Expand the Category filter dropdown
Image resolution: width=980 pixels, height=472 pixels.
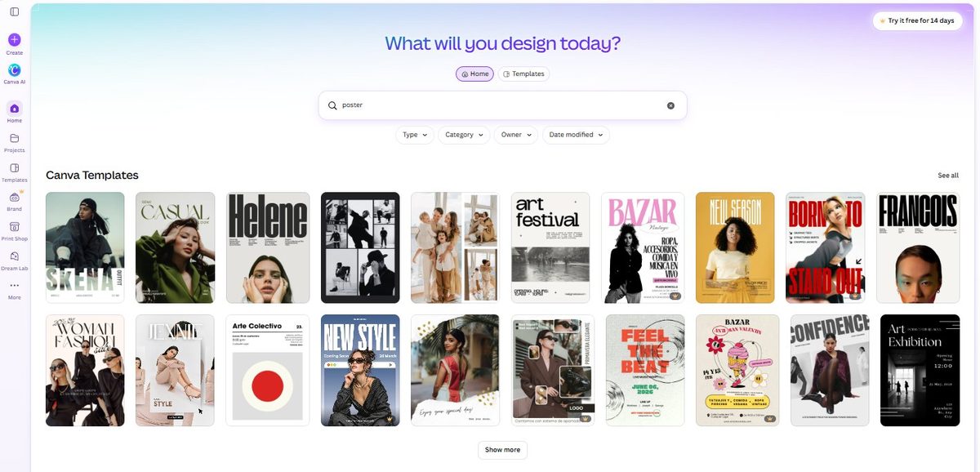[x=464, y=135]
